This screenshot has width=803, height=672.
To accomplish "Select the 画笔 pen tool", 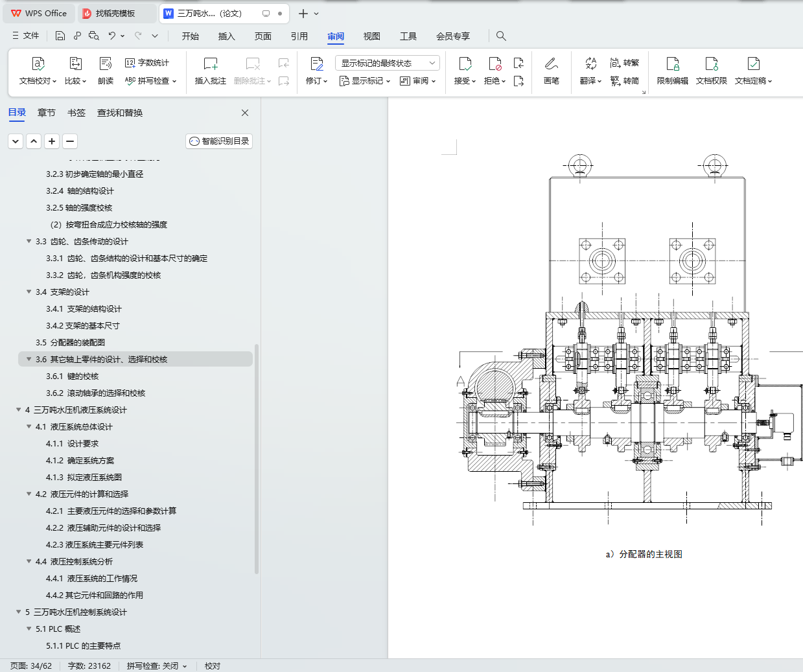I will click(551, 64).
